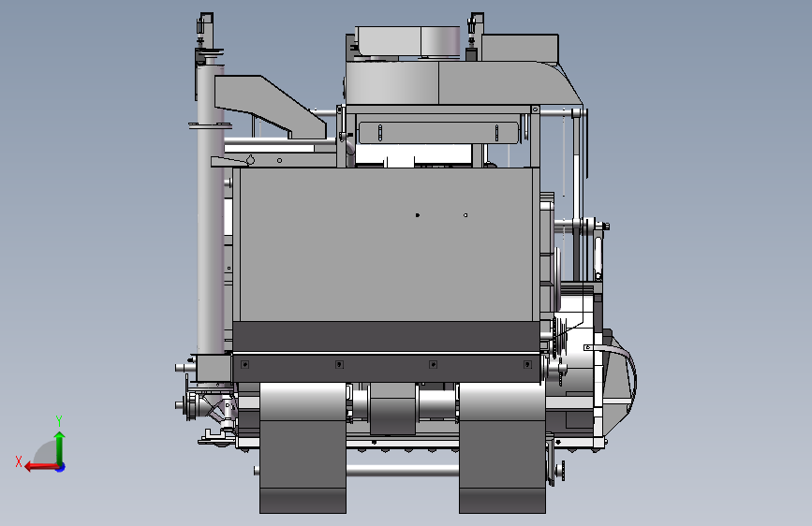The width and height of the screenshot is (812, 526).
Task: Select the right crawler track of the model
Action: pyautogui.click(x=502, y=447)
